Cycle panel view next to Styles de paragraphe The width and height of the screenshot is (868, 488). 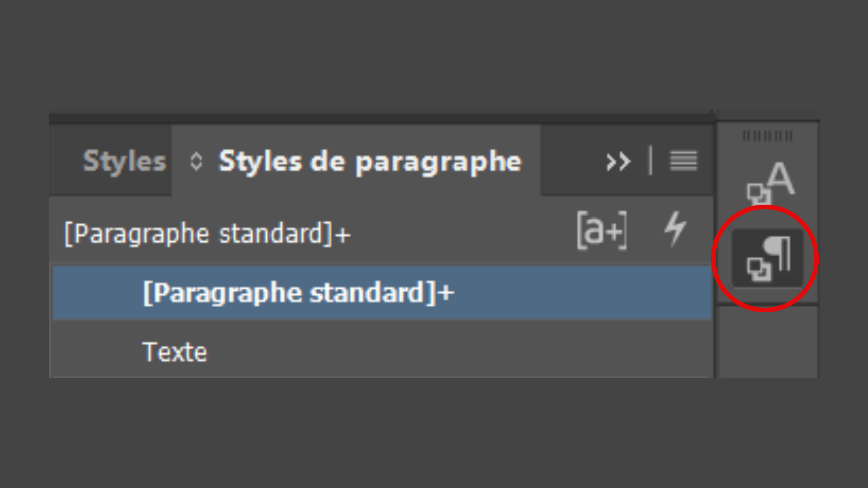pos(196,161)
